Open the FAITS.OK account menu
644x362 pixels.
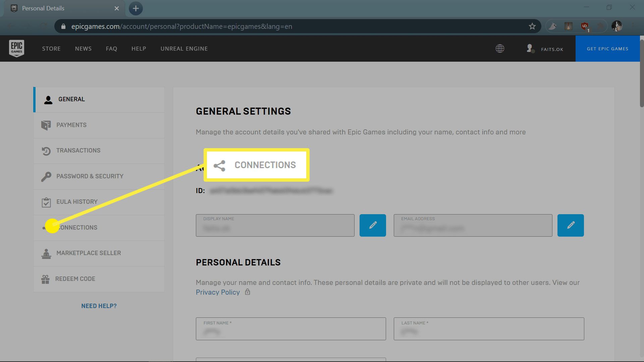(x=552, y=49)
